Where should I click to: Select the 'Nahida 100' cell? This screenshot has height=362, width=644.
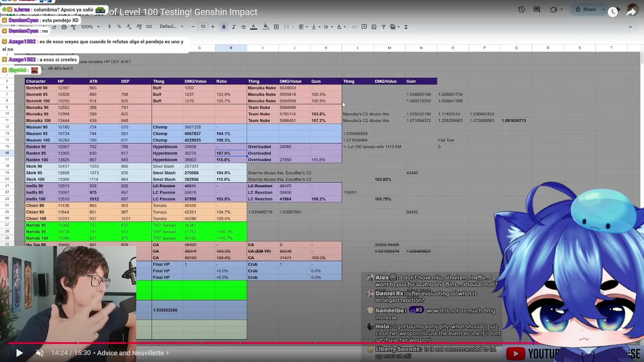(41, 238)
